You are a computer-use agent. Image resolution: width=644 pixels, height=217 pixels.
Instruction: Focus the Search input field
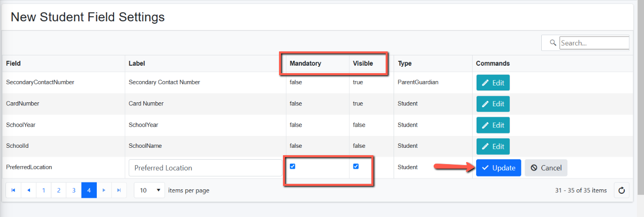coord(594,43)
